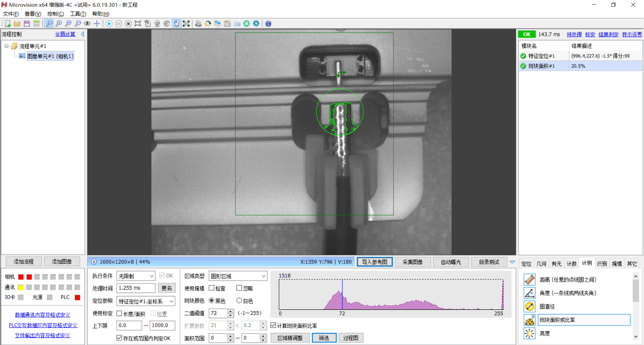
Task: Click the blue crosshair icon
Action: tap(97, 23)
